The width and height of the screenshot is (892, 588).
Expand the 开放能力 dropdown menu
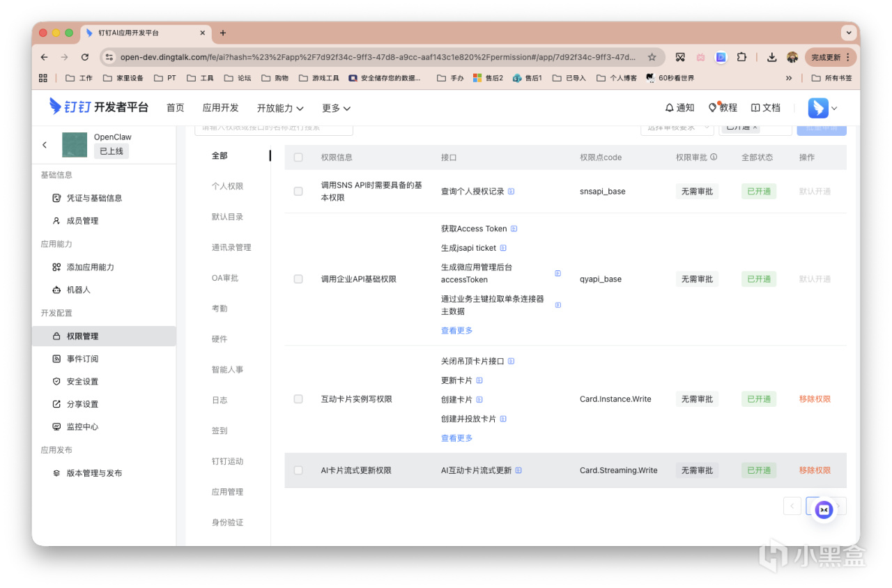[280, 108]
